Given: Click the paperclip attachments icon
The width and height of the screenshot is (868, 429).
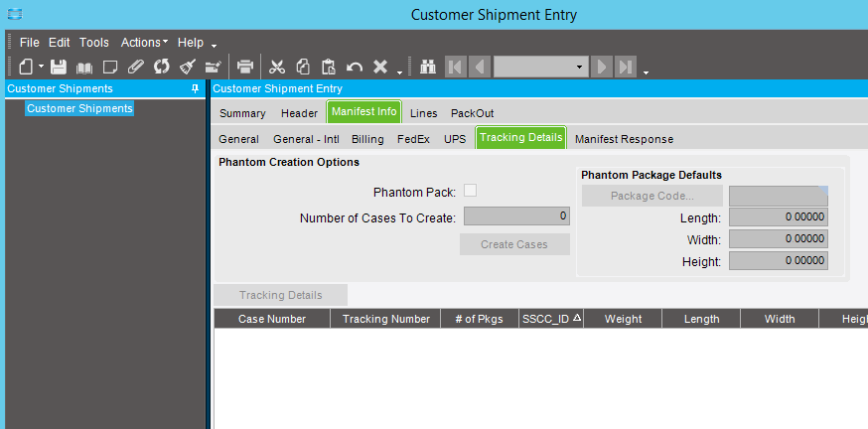Looking at the screenshot, I should (x=136, y=67).
